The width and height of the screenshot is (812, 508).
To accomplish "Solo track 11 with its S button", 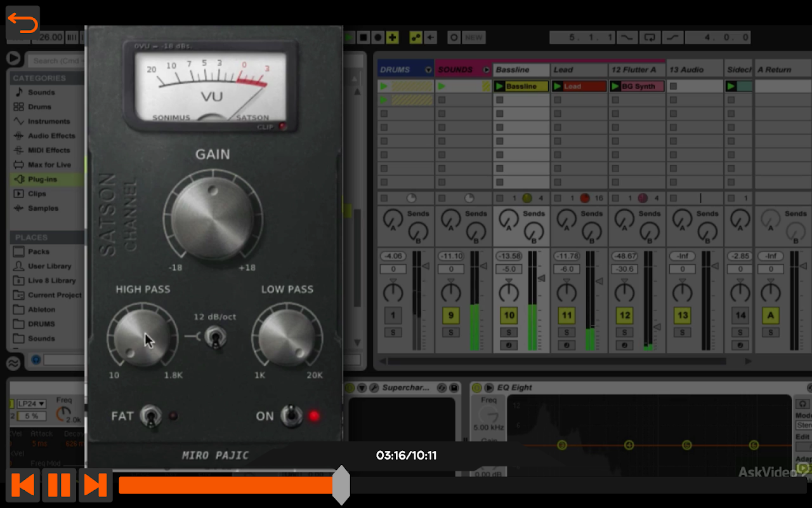I will 566,333.
